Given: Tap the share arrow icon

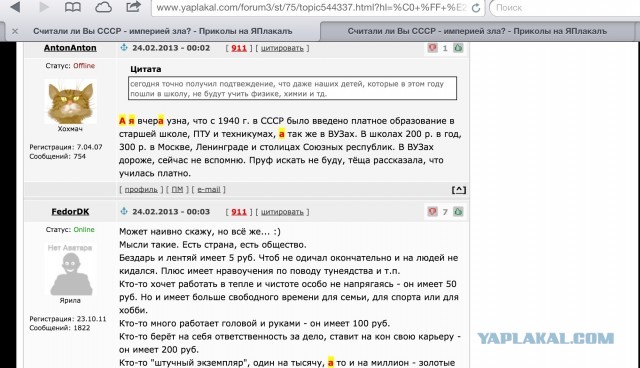Looking at the screenshot, I should [x=133, y=6].
